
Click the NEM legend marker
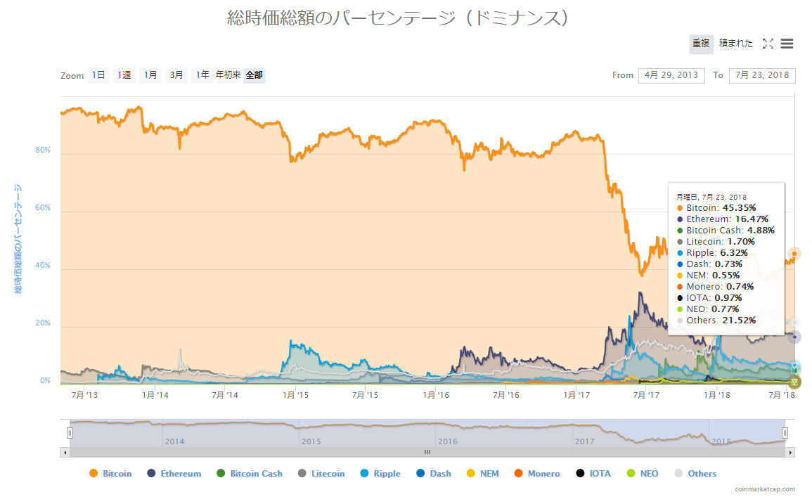click(x=471, y=474)
